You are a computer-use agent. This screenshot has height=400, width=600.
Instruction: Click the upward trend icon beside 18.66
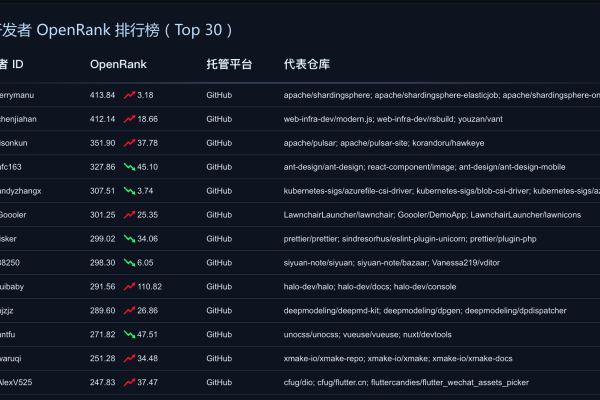(129, 119)
